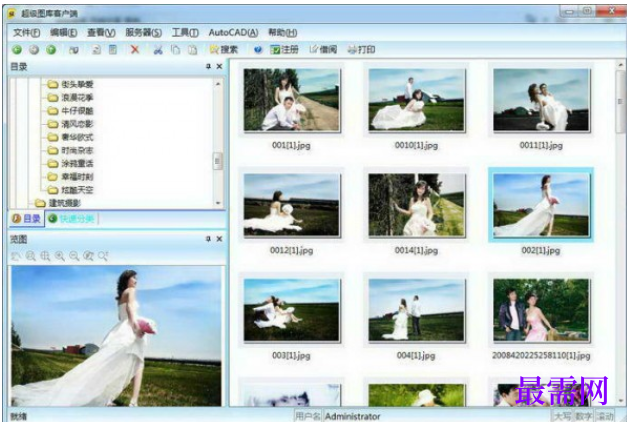
Task: Select the 0012[1].jpg thumbnail
Action: coord(292,205)
